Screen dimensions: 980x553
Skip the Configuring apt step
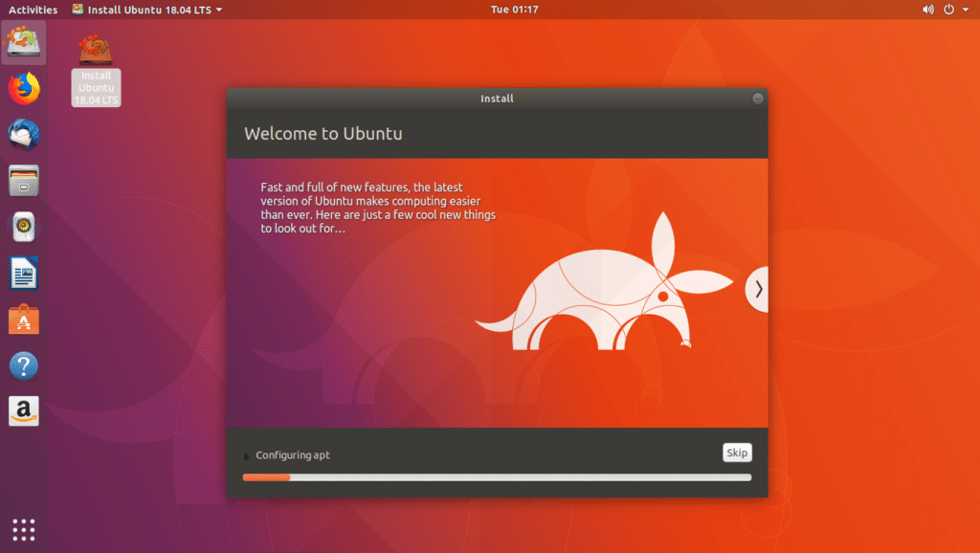point(737,453)
